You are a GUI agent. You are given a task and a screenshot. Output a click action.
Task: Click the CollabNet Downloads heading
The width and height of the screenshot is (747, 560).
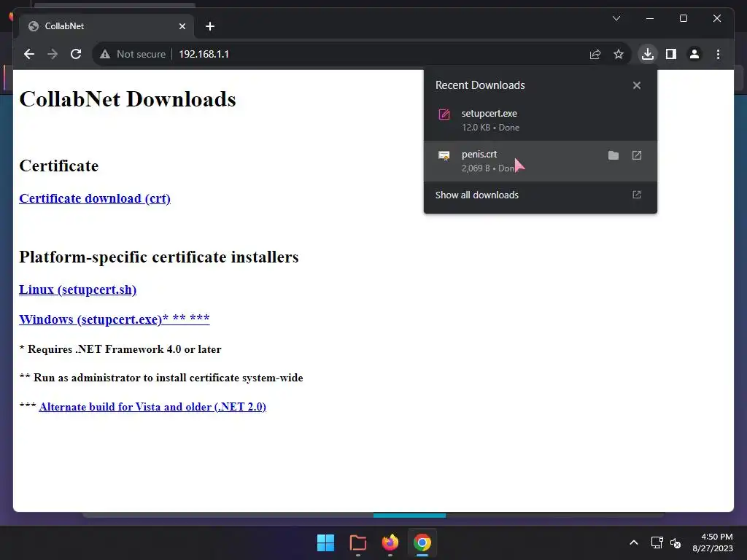click(x=128, y=99)
